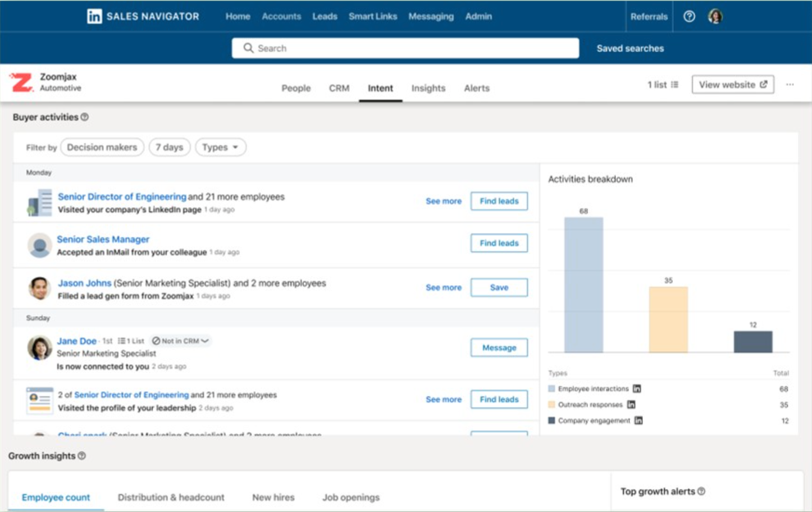This screenshot has width=812, height=512.
Task: Click the Search input field
Action: coord(405,48)
